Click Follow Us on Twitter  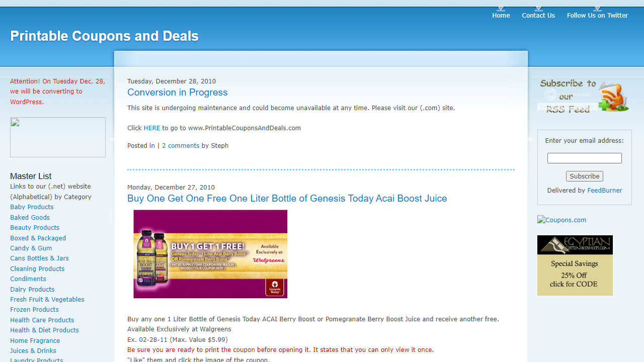point(597,15)
